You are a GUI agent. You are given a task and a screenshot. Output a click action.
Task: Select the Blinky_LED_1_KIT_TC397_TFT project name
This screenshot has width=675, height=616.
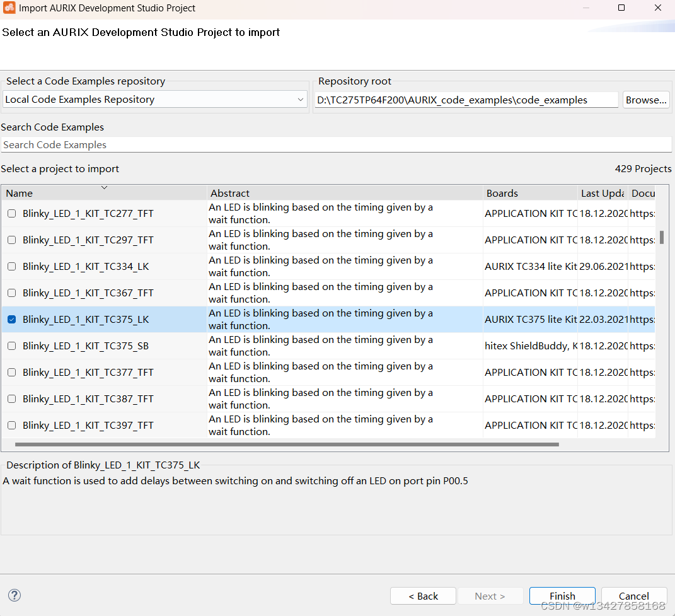point(88,426)
